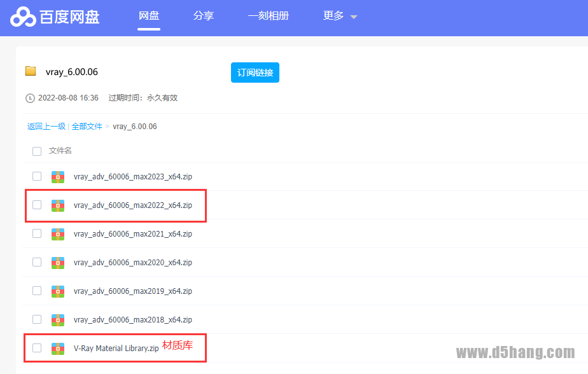Toggle the select-all checkbox beside 文件名
Viewport: 588px width, 374px height.
[x=37, y=151]
